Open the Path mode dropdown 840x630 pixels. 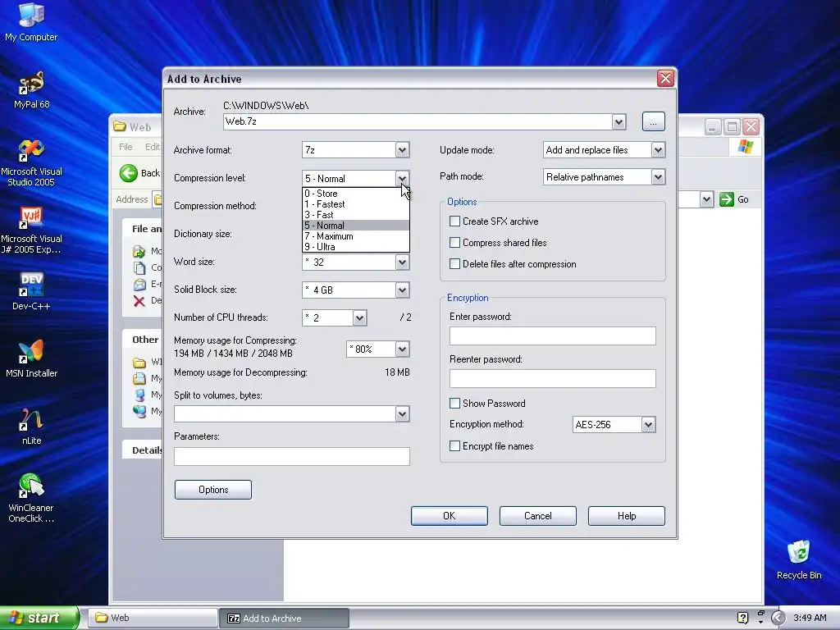tap(659, 177)
